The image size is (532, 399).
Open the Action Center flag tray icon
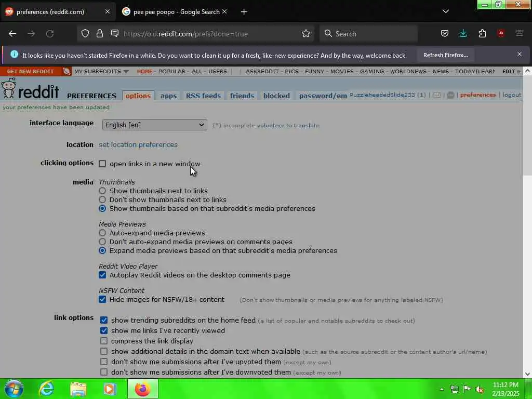click(x=467, y=389)
